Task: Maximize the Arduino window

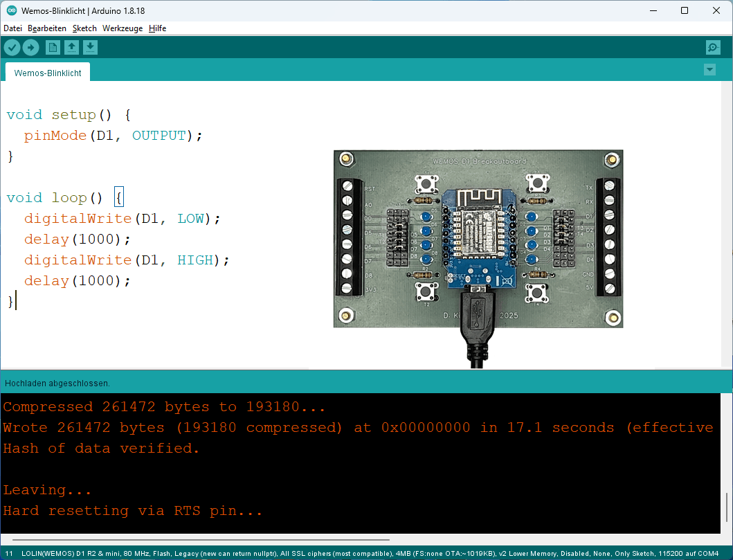Action: coord(685,10)
